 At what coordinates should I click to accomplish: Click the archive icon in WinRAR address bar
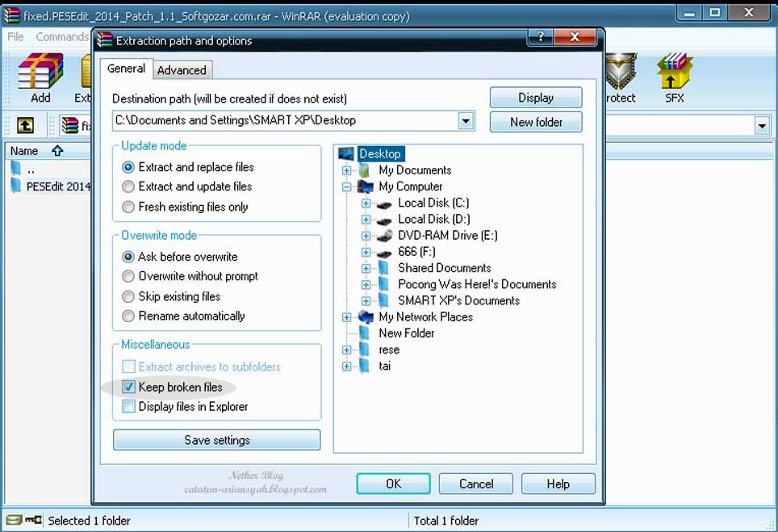coord(70,126)
